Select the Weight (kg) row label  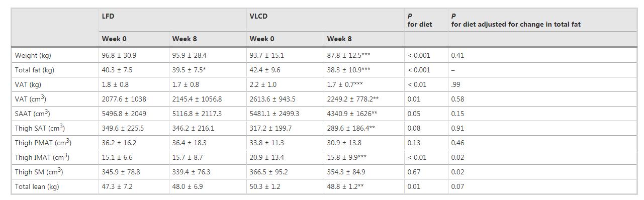coord(33,55)
